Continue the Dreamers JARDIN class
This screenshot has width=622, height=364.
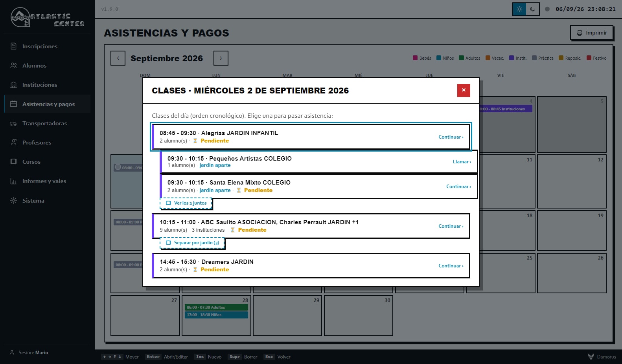(x=451, y=266)
